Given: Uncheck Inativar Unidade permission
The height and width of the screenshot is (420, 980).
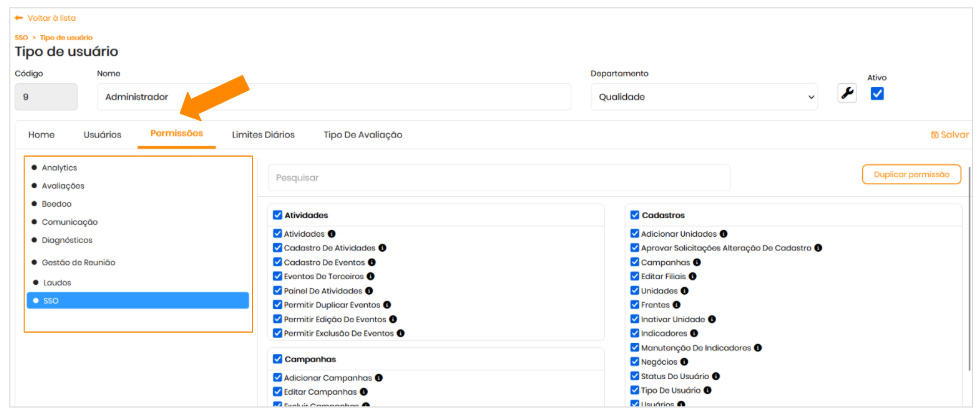Looking at the screenshot, I should click(x=635, y=319).
